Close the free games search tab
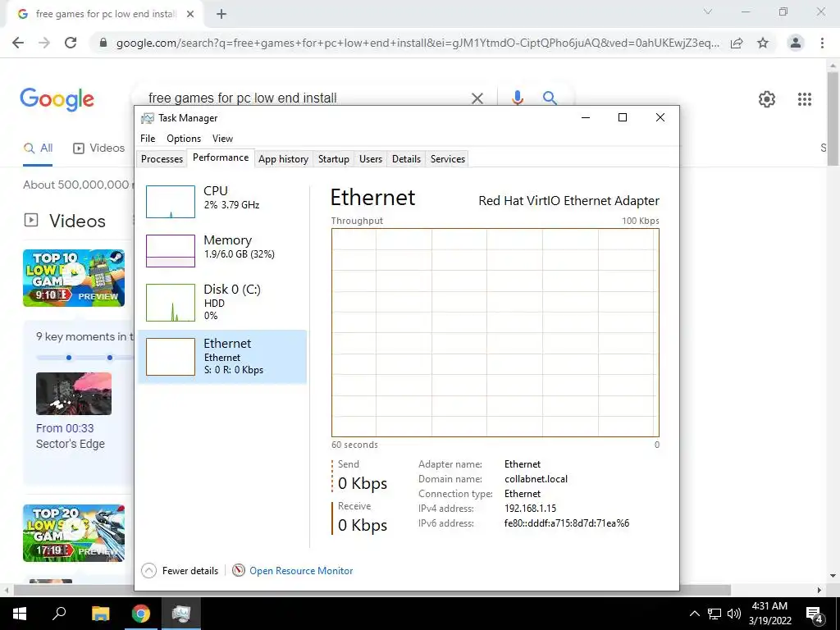The height and width of the screenshot is (630, 840). [x=190, y=15]
